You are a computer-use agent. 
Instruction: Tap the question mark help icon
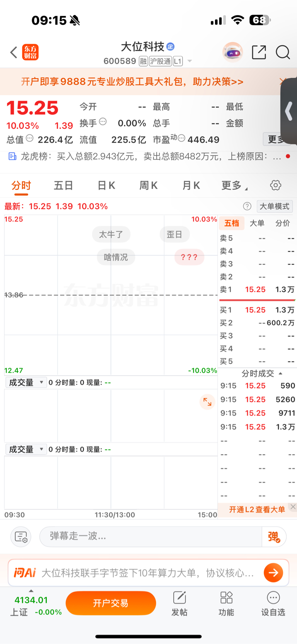[x=247, y=207]
